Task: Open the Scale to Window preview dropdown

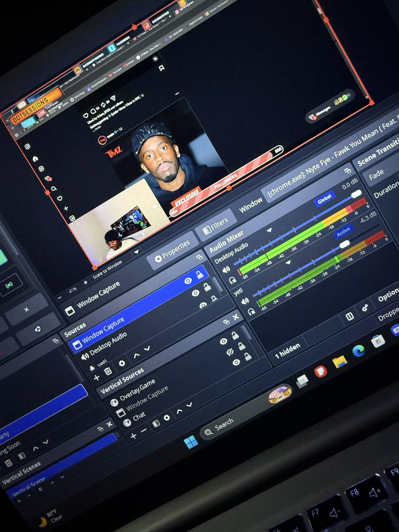Action: pyautogui.click(x=116, y=266)
